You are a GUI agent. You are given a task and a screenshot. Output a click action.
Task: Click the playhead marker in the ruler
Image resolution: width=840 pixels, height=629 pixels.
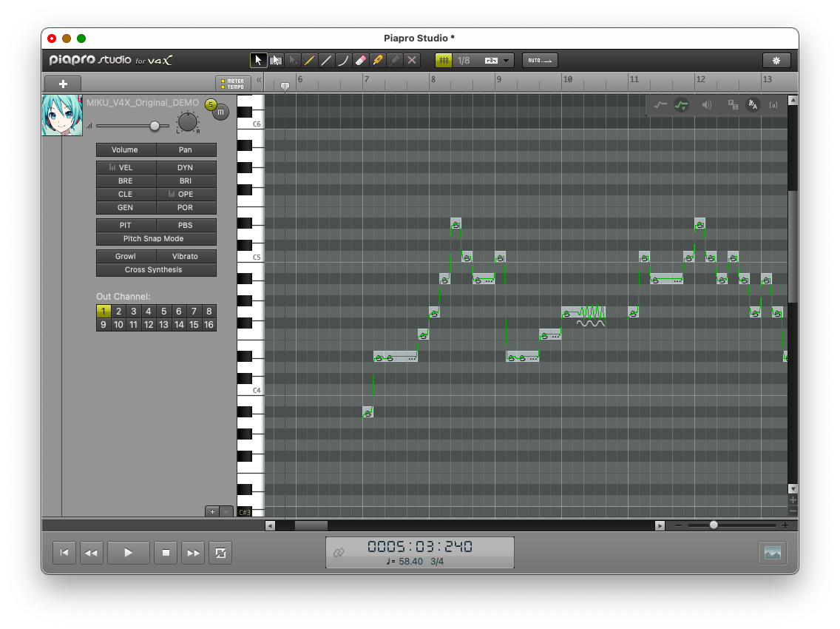click(x=285, y=87)
